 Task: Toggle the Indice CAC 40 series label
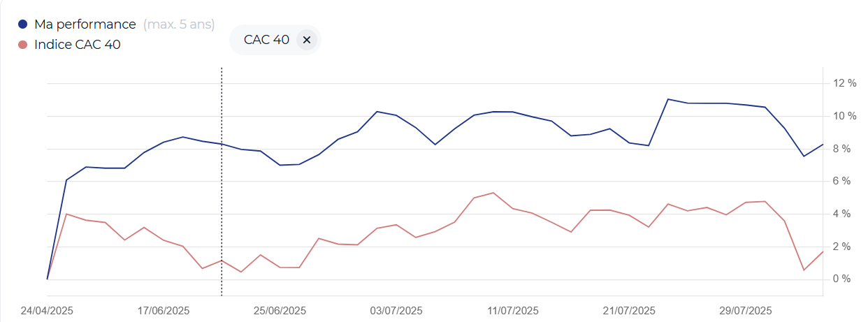[x=78, y=45]
